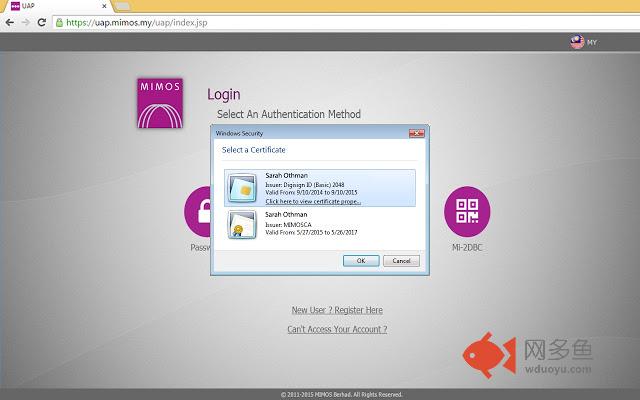Open 'New User ? Register Here' link
Image resolution: width=640 pixels, height=400 pixels.
point(337,310)
